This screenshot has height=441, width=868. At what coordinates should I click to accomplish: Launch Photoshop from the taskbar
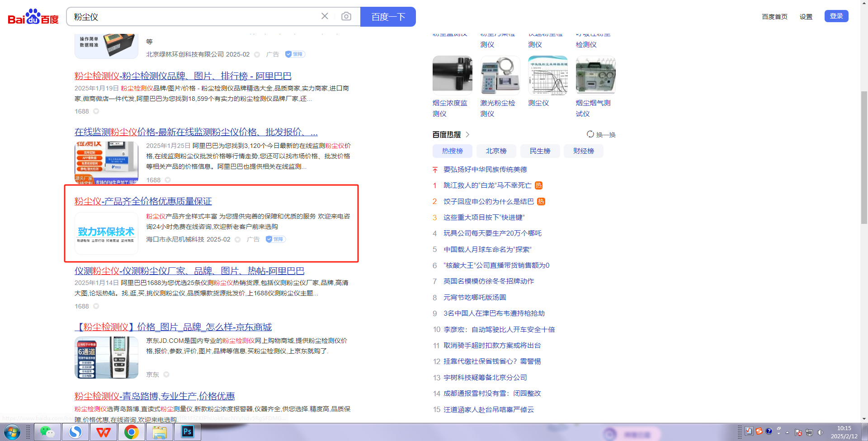(x=187, y=432)
